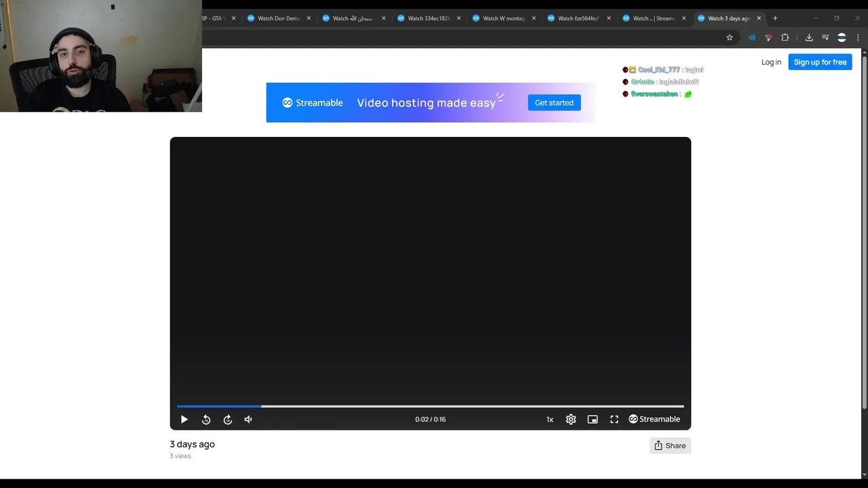The height and width of the screenshot is (488, 868).
Task: Open a new browser tab
Action: click(x=775, y=18)
